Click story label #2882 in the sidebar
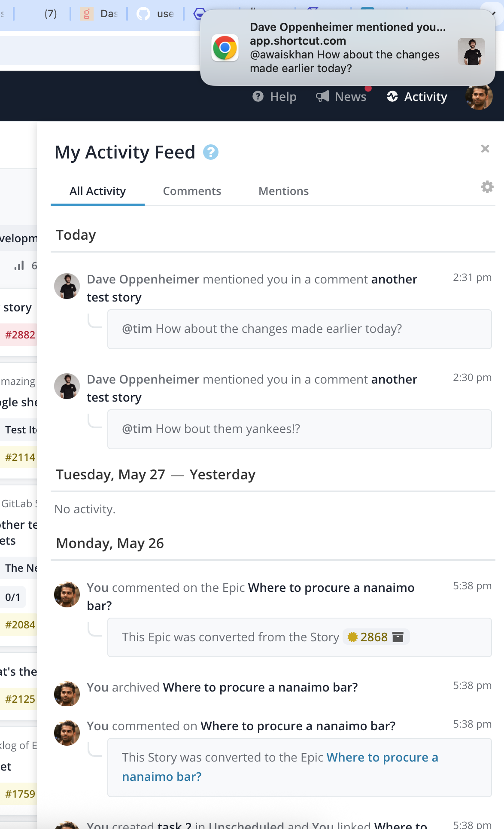 click(x=20, y=335)
